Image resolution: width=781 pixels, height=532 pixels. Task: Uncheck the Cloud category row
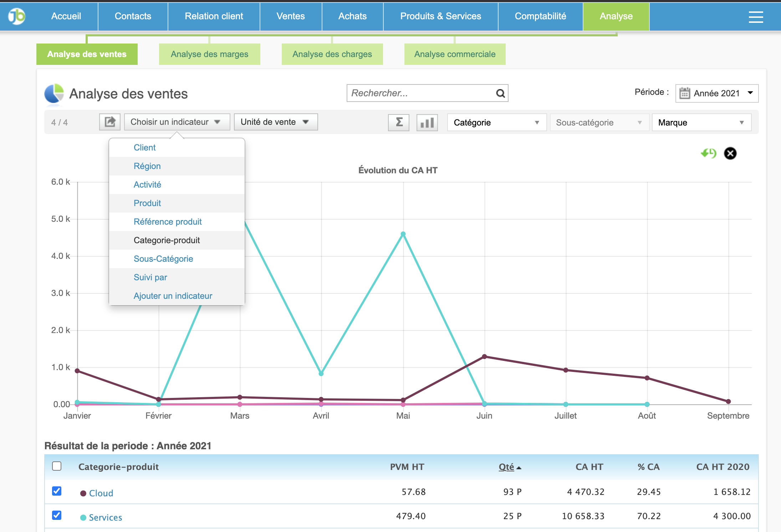tap(56, 491)
